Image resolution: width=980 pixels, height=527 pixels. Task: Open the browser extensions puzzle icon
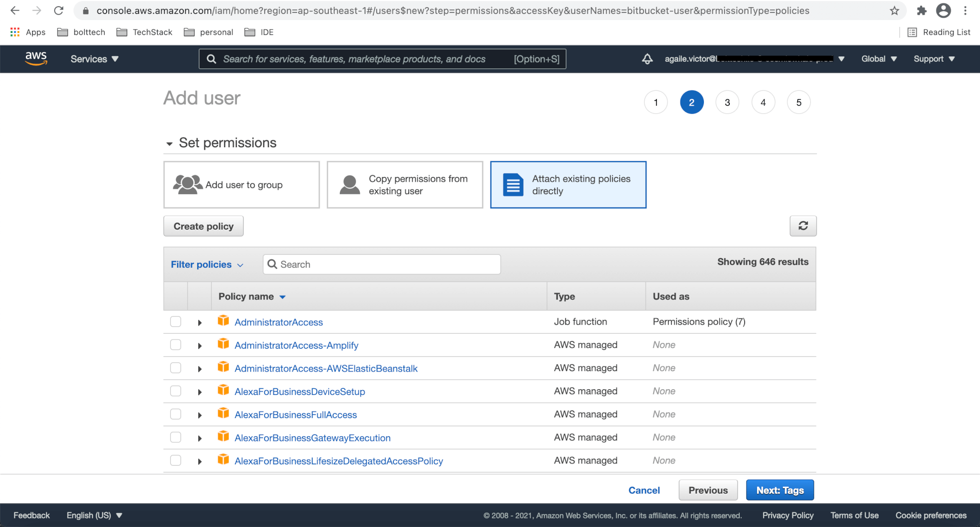[921, 11]
